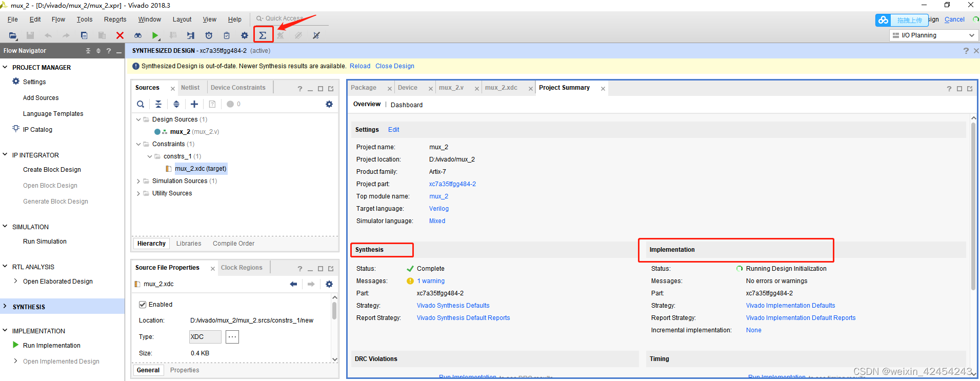
Task: Click the xc7a35tfgg484-2 project part link
Action: 452,184
